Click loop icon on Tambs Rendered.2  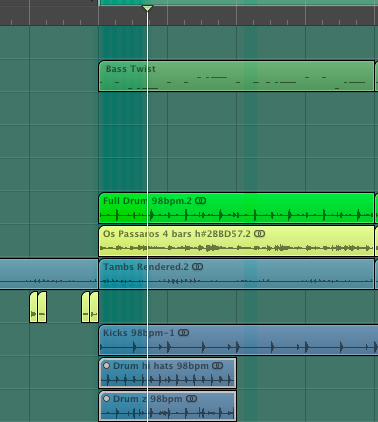coord(198,267)
